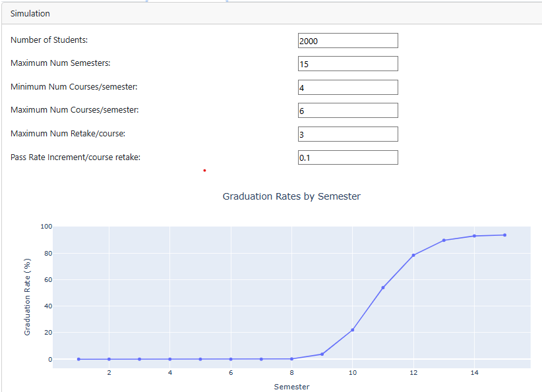Select the data point at semester 14
Image resolution: width=542 pixels, height=392 pixels.
[x=474, y=236]
